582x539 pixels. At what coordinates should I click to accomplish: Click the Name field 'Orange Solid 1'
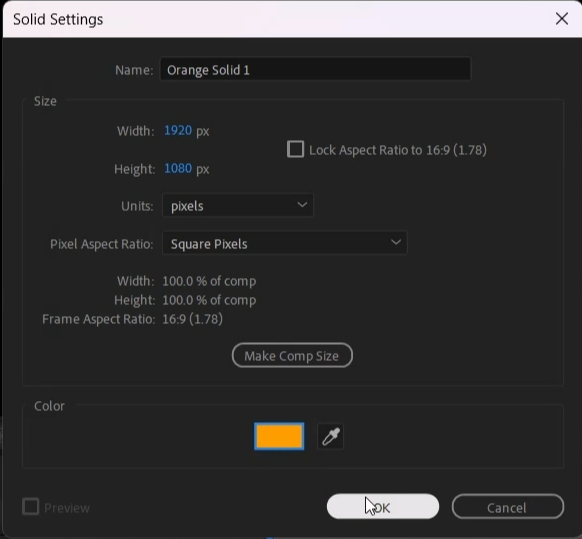[315, 69]
